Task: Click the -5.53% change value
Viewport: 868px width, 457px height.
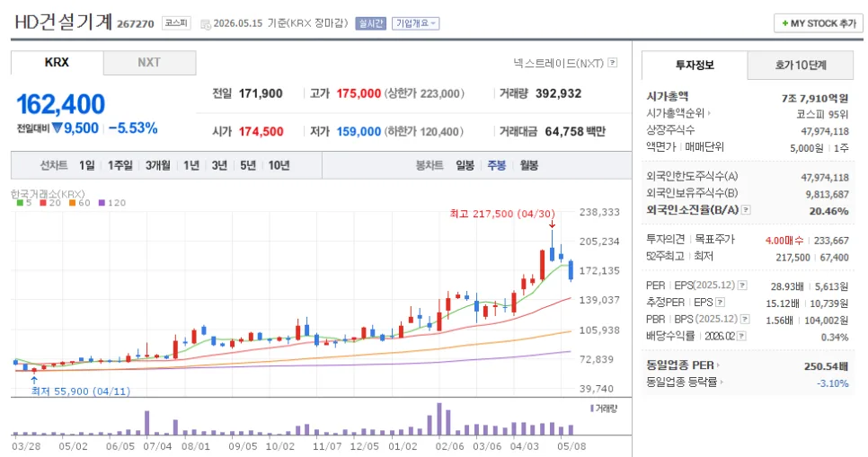Action: pyautogui.click(x=133, y=128)
